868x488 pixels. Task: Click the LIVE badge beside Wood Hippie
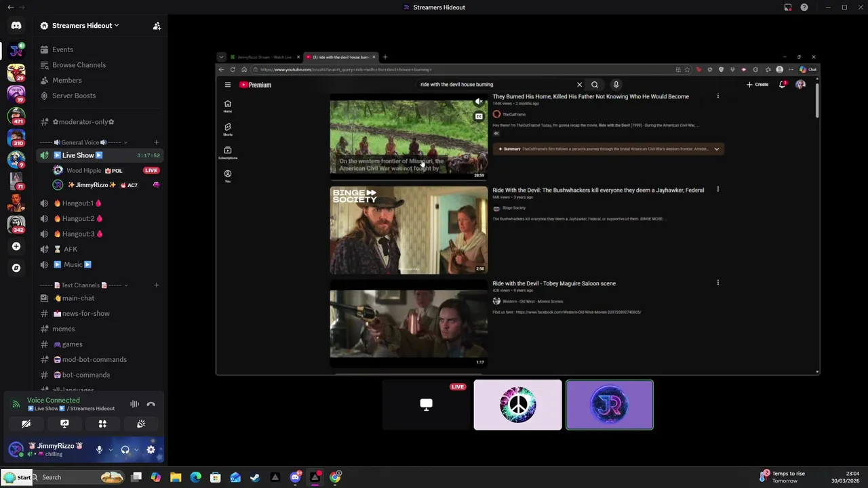click(x=151, y=170)
